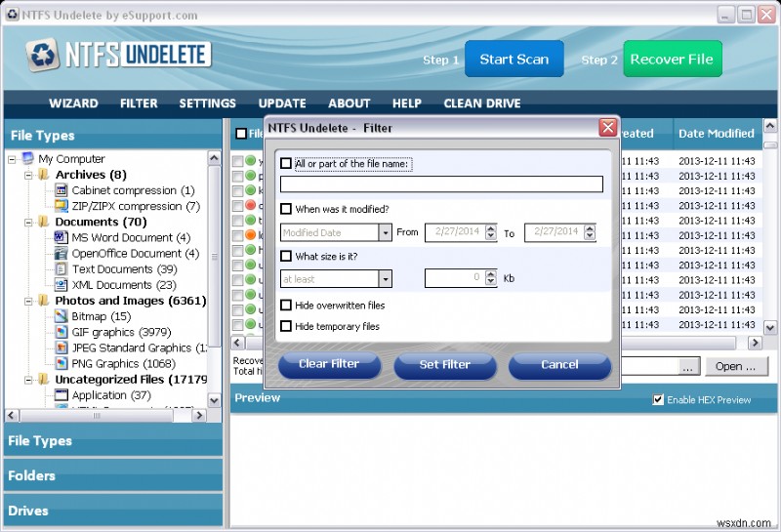The width and height of the screenshot is (781, 532).
Task: Open the UPDATE menu
Action: 282,103
